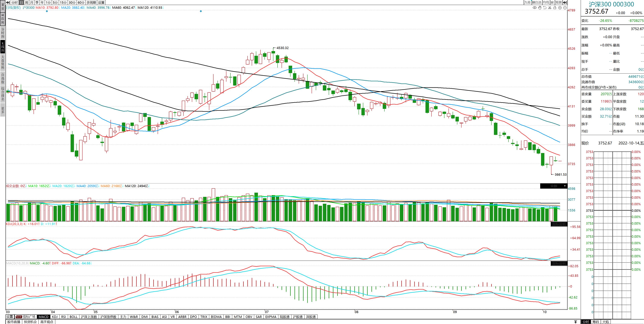Click the blue diamond marker above chart
The image size is (644, 324).
click(x=47, y=11)
